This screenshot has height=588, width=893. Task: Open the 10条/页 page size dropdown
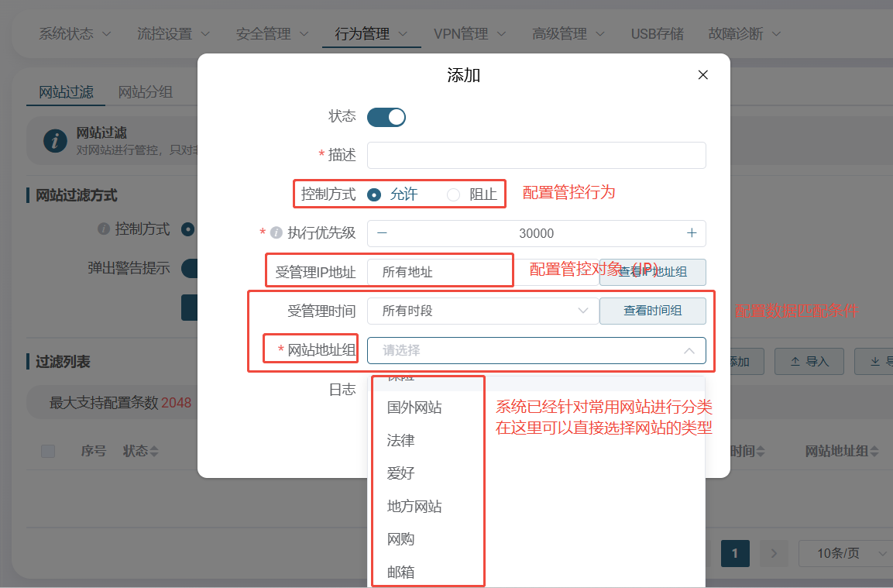point(844,553)
